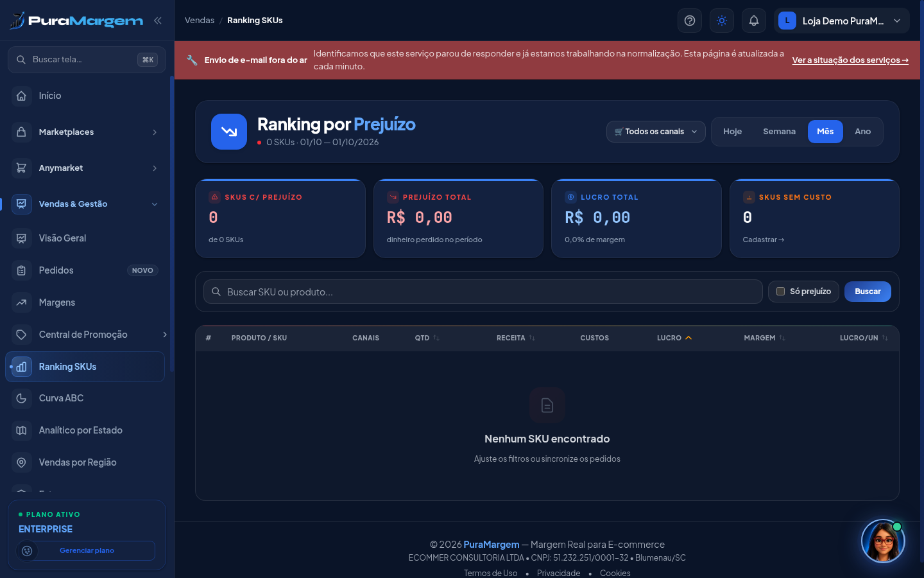The image size is (924, 578).
Task: Open the Loja Demo account dropdown
Action: click(842, 21)
